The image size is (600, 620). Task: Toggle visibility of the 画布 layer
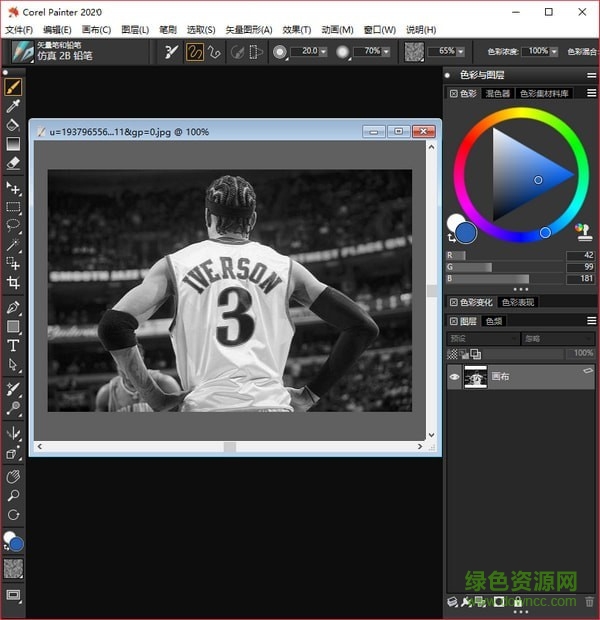click(x=455, y=378)
